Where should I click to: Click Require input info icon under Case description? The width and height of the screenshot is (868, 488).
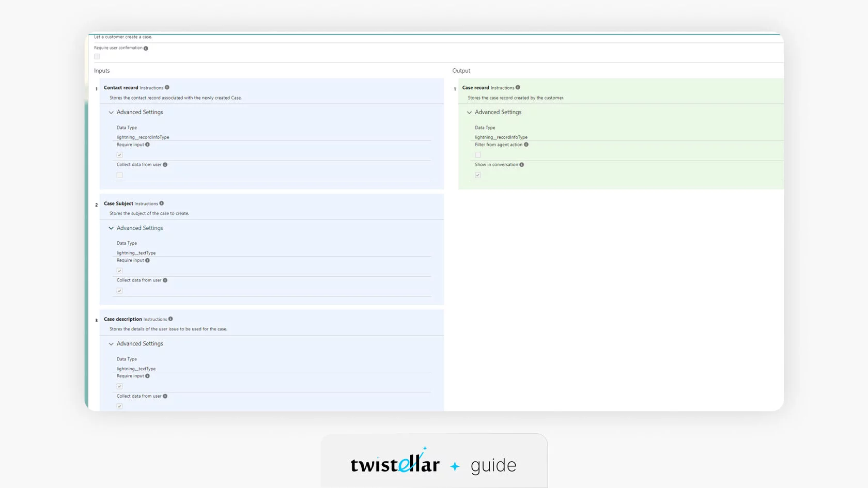147,376
